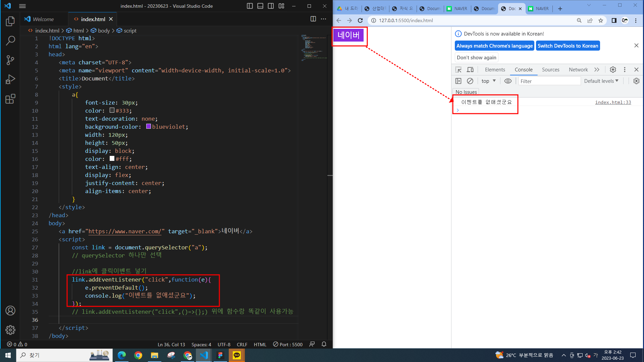
Task: Open the Default levels dropdown
Action: pos(601,81)
